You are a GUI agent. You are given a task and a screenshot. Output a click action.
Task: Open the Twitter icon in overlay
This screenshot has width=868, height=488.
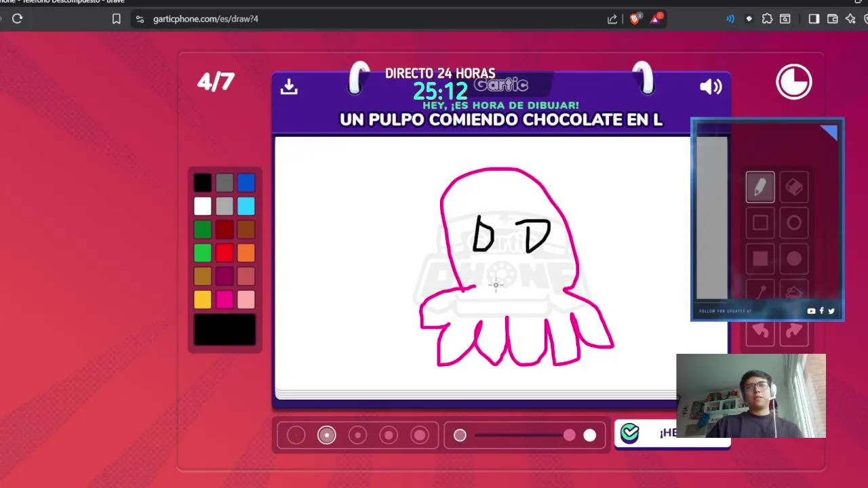[831, 311]
